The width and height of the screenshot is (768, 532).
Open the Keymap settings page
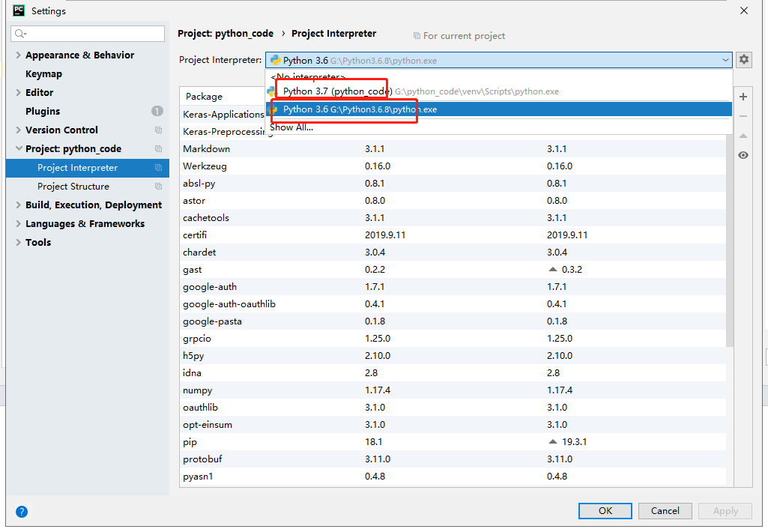coord(43,74)
